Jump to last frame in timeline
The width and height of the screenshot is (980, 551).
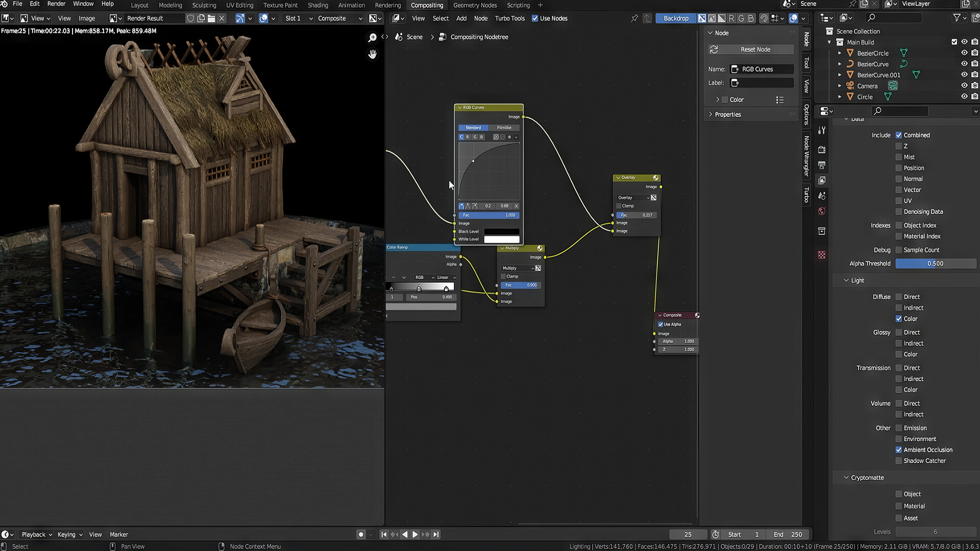click(436, 534)
